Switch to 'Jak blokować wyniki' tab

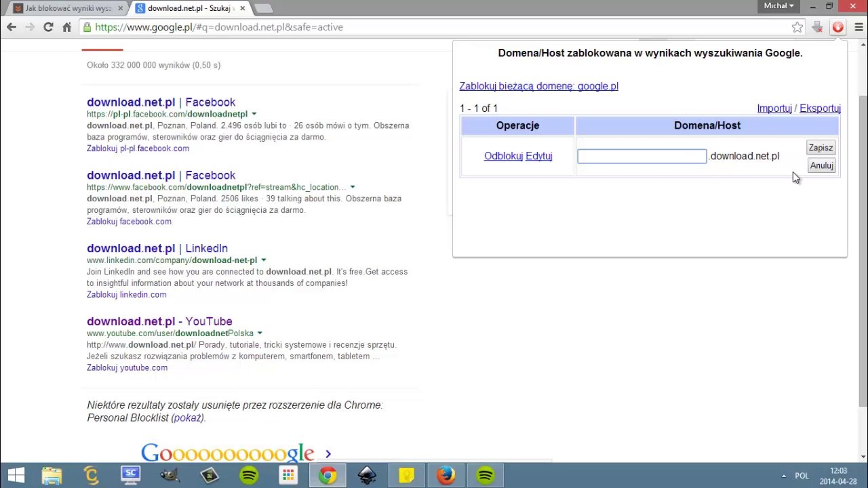(66, 9)
